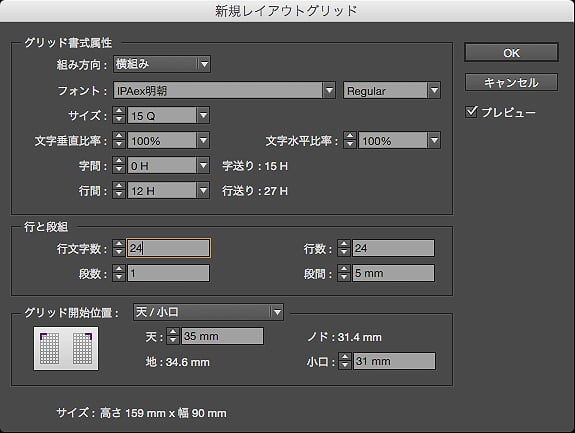
Task: Click the 字間 stepper next to 0 H
Action: 119,165
